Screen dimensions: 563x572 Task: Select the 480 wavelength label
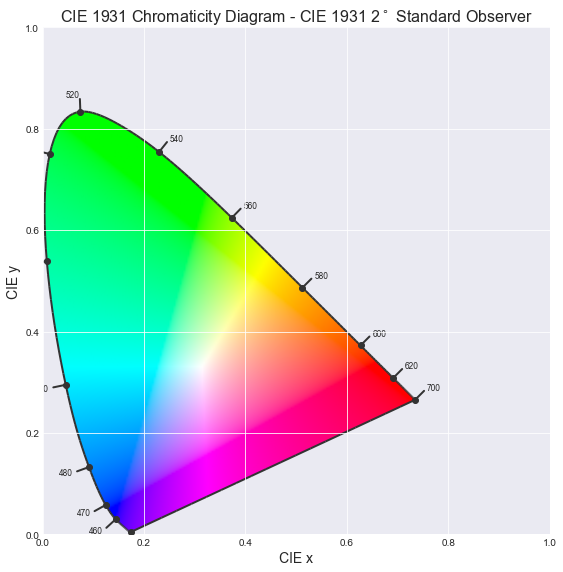pos(65,473)
